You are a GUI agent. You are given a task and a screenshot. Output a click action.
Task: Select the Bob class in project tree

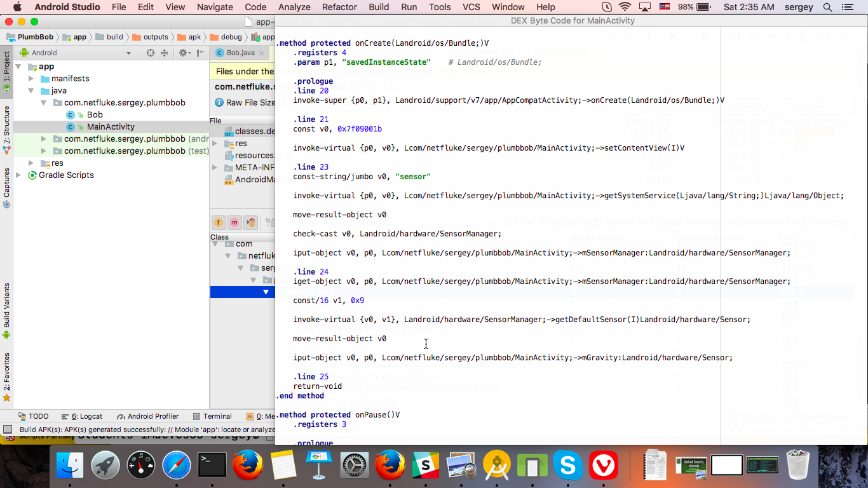tap(95, 115)
